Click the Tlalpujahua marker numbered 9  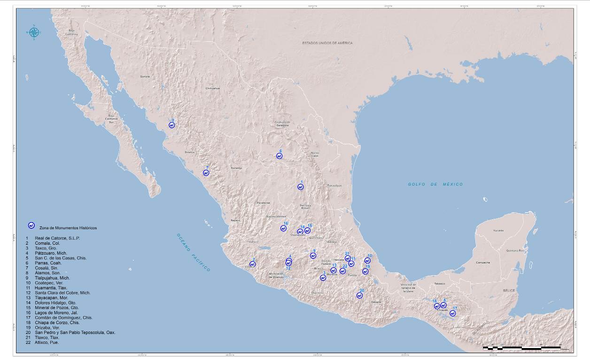[313, 256]
